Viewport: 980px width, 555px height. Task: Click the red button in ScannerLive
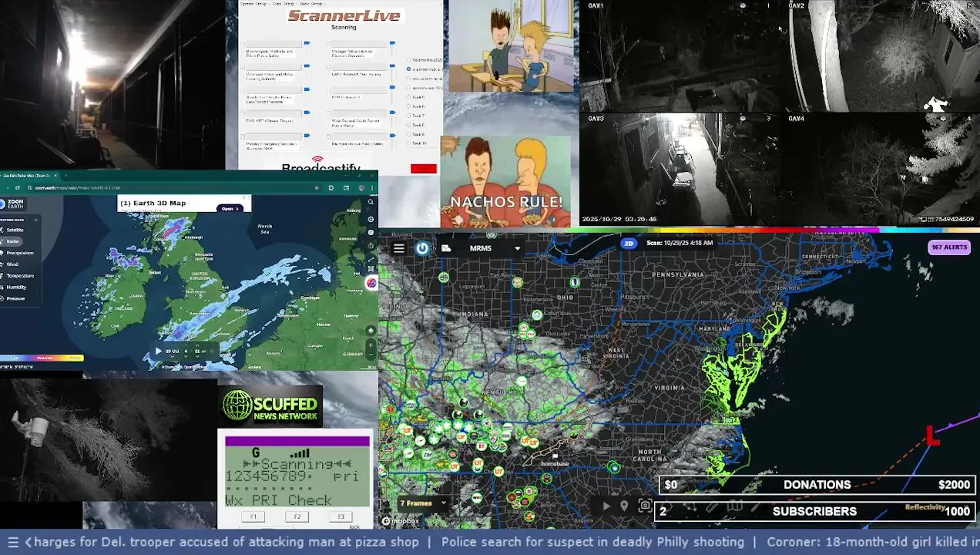[x=424, y=169]
